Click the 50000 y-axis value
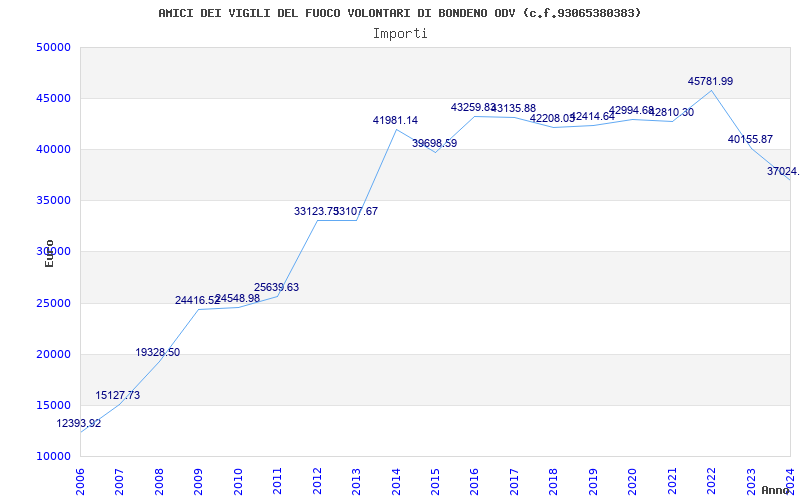Image resolution: width=800 pixels, height=500 pixels. [x=53, y=47]
